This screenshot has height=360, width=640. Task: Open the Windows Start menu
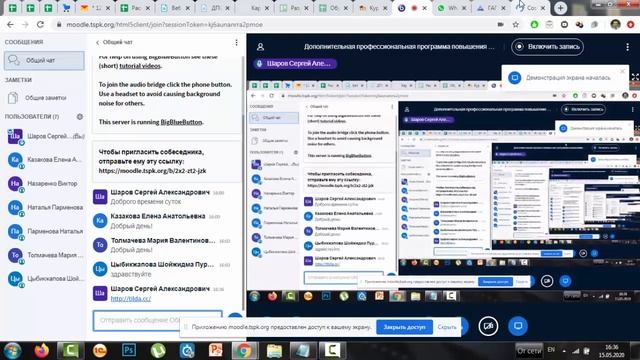click(12, 351)
